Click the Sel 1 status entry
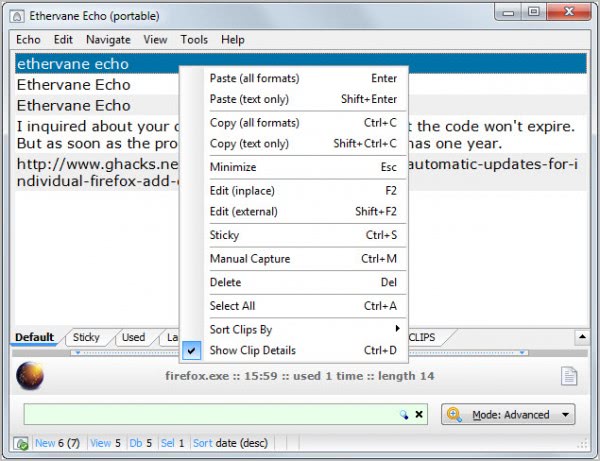The width and height of the screenshot is (600, 461). (x=173, y=443)
